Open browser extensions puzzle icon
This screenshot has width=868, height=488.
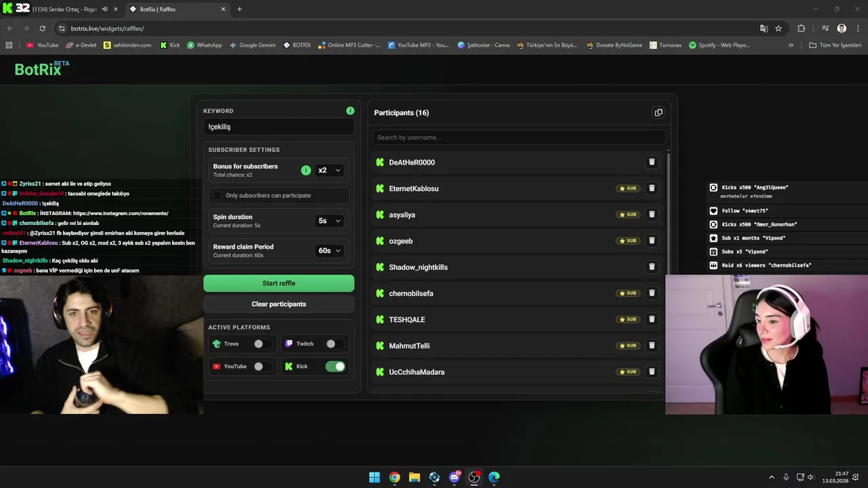tap(801, 28)
